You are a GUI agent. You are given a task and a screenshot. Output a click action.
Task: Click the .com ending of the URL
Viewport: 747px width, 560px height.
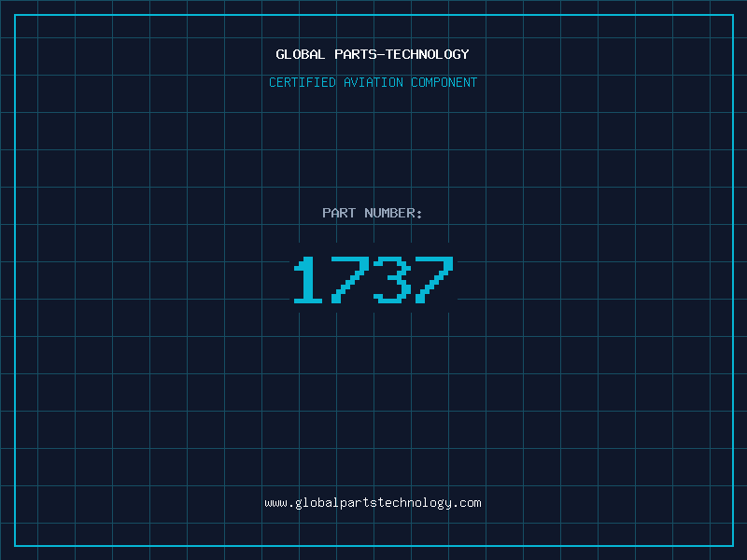(x=467, y=503)
